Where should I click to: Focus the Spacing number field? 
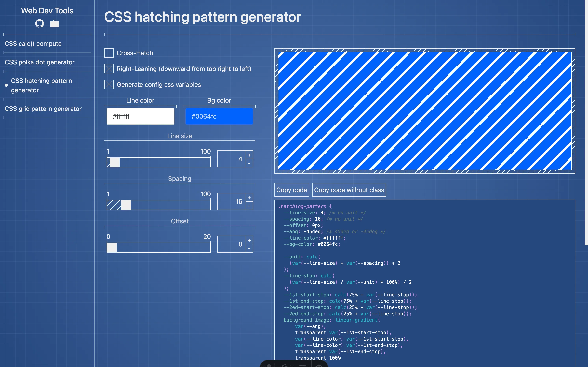(x=232, y=201)
